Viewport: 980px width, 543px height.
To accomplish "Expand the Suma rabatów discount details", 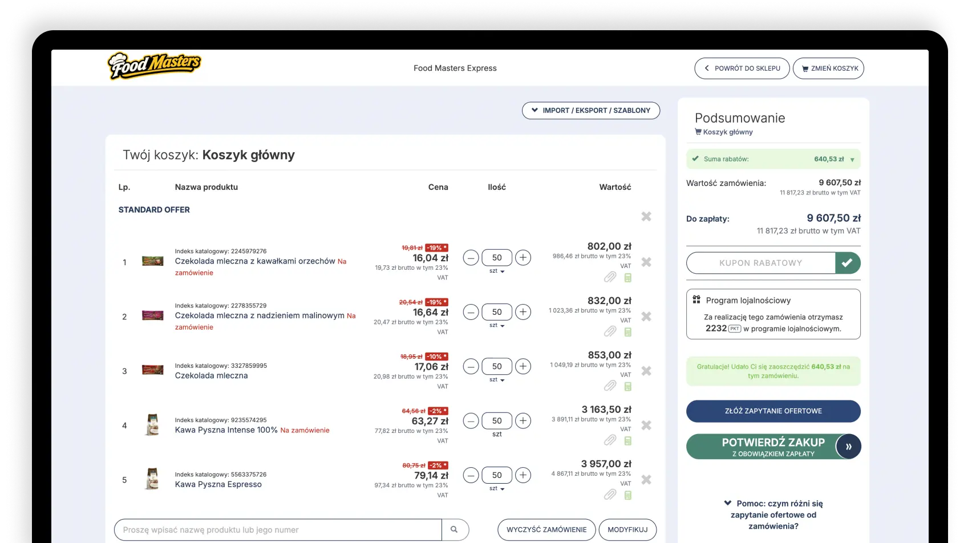I will (852, 160).
